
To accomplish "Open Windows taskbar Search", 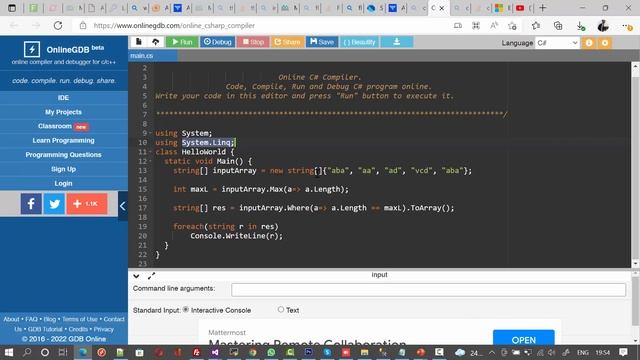I will point(27,352).
